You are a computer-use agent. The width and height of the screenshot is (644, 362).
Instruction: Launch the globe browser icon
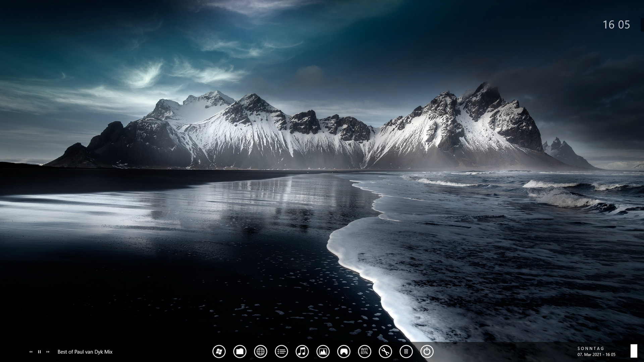[x=261, y=352]
